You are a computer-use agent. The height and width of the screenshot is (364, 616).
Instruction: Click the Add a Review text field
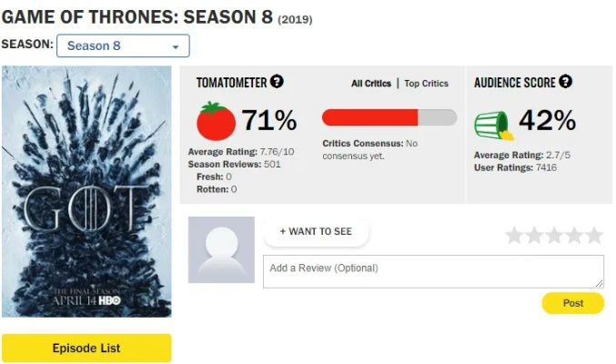(x=433, y=271)
